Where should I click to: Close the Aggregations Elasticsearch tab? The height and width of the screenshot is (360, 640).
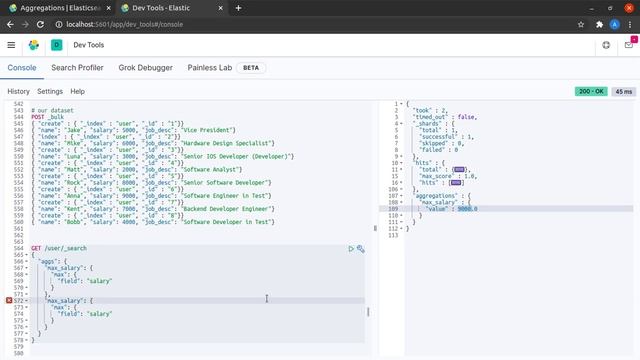(x=108, y=8)
